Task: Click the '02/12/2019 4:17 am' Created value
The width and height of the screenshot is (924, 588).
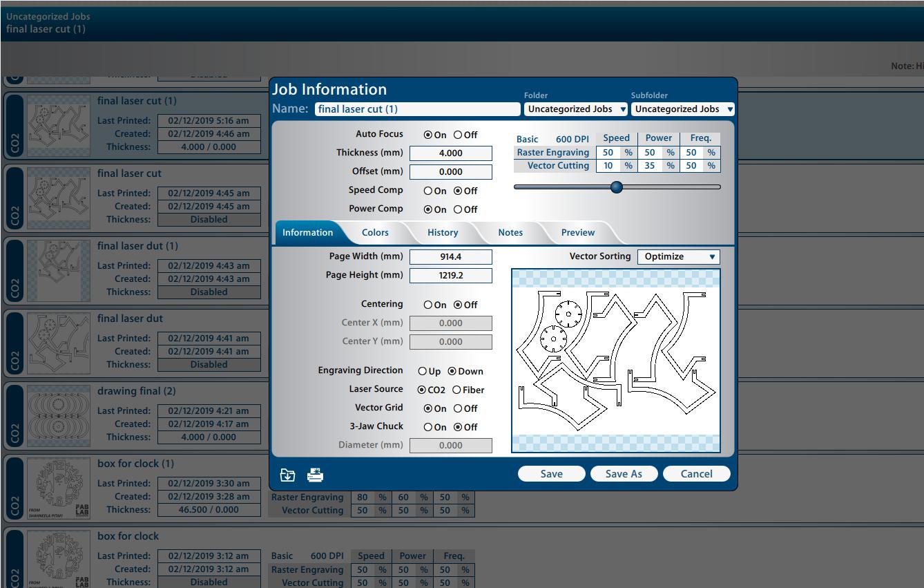Action: tap(209, 424)
